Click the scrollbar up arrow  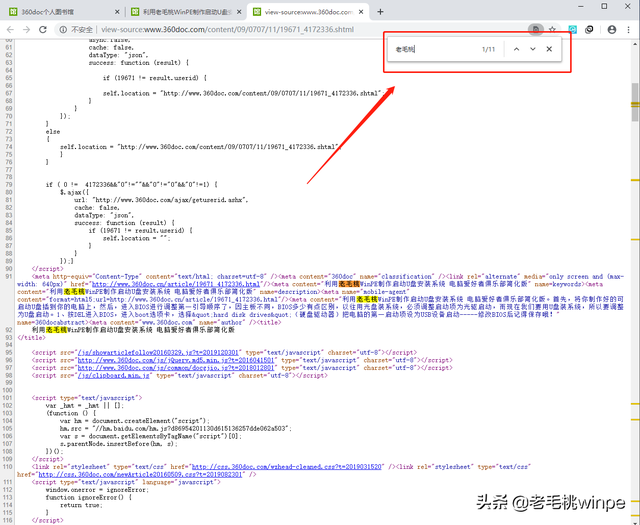point(635,44)
